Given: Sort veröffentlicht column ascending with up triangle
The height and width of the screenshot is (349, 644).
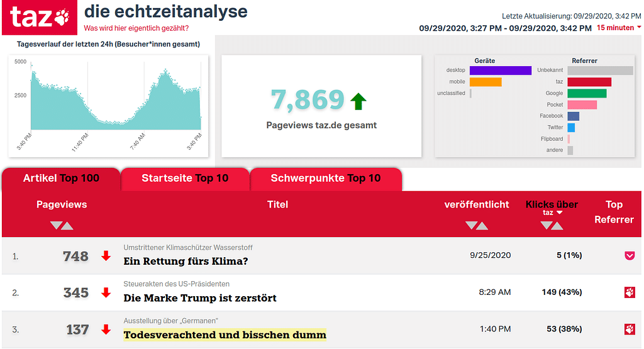Looking at the screenshot, I should (x=482, y=226).
